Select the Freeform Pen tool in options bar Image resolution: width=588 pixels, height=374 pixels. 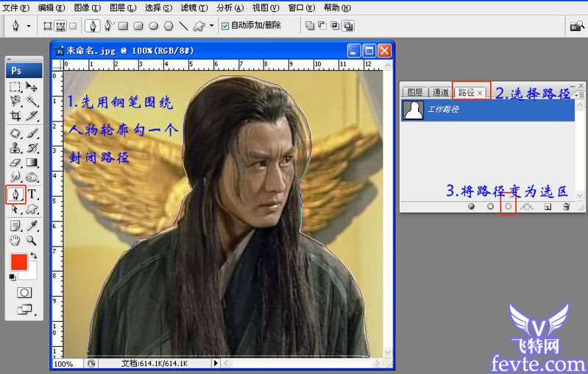click(108, 26)
